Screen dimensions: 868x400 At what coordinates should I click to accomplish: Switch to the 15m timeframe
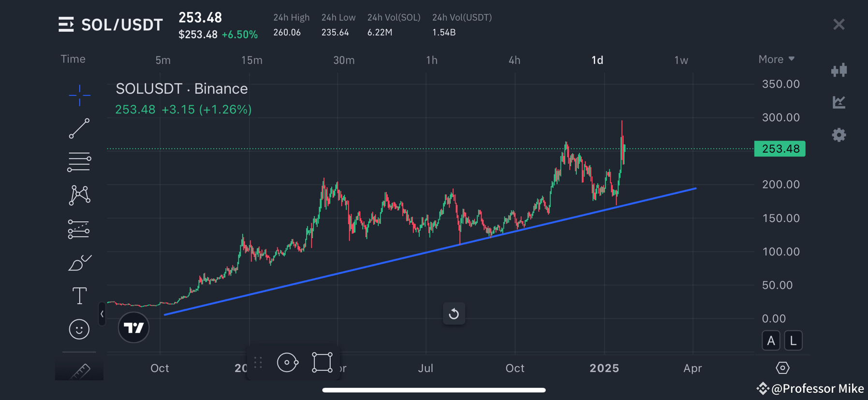click(252, 60)
